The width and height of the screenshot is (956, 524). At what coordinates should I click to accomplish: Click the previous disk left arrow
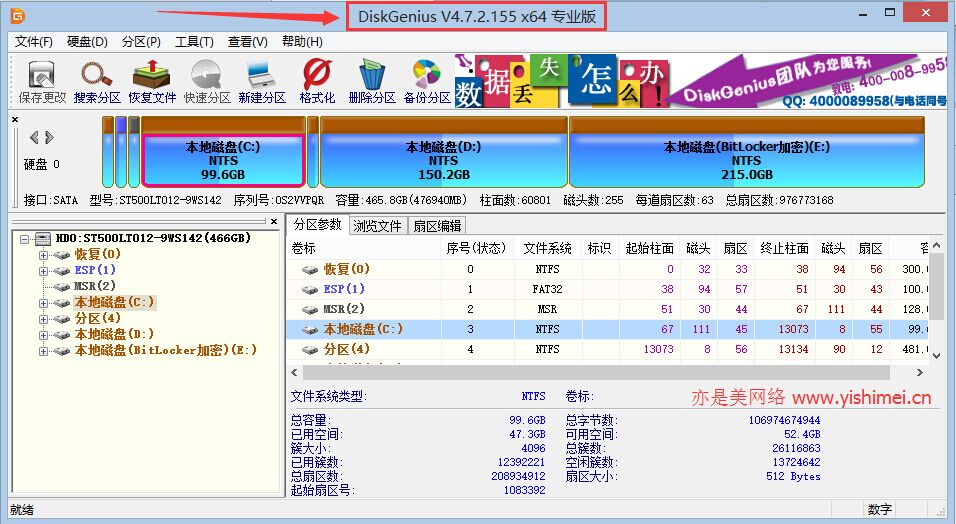35,137
